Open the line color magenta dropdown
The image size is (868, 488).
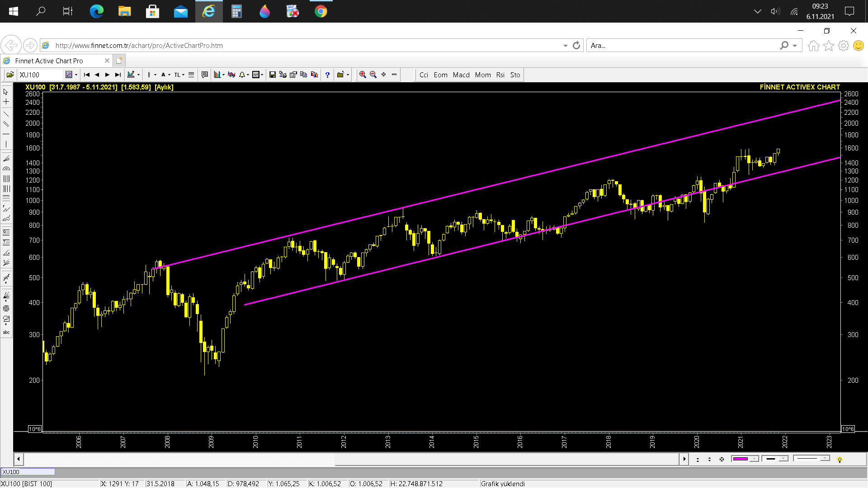click(x=754, y=459)
